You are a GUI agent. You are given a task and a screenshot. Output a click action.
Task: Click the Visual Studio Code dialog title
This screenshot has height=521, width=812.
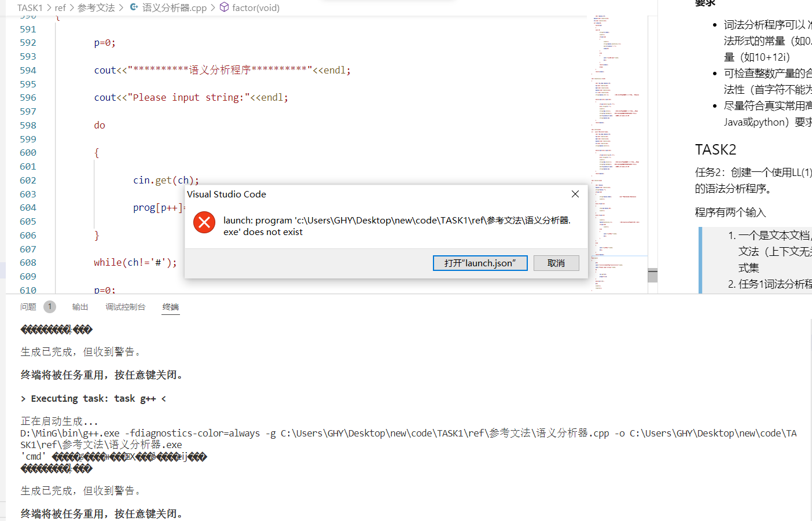(x=226, y=194)
